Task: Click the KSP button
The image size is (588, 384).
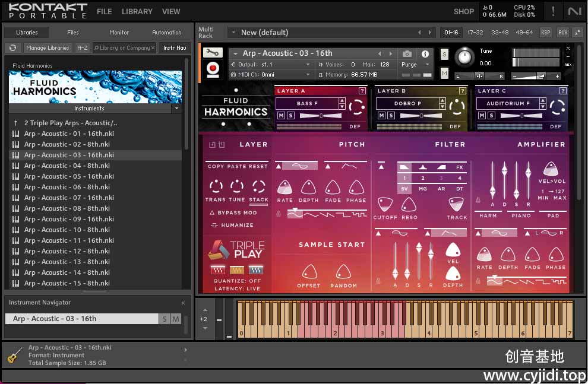Action: (x=545, y=33)
